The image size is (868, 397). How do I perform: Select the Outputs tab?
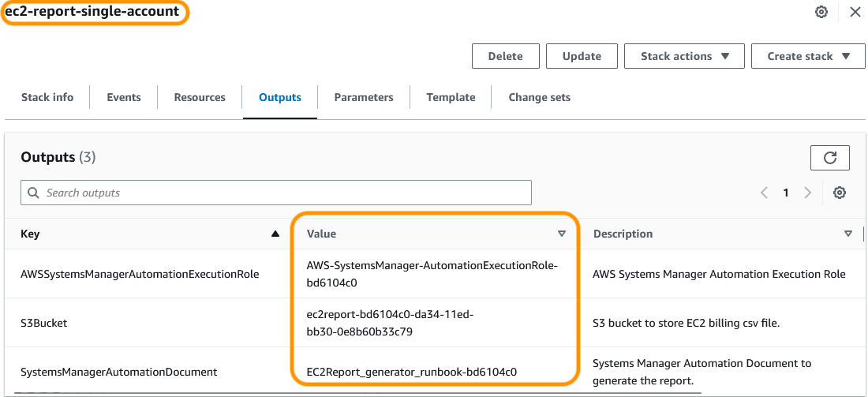(280, 97)
